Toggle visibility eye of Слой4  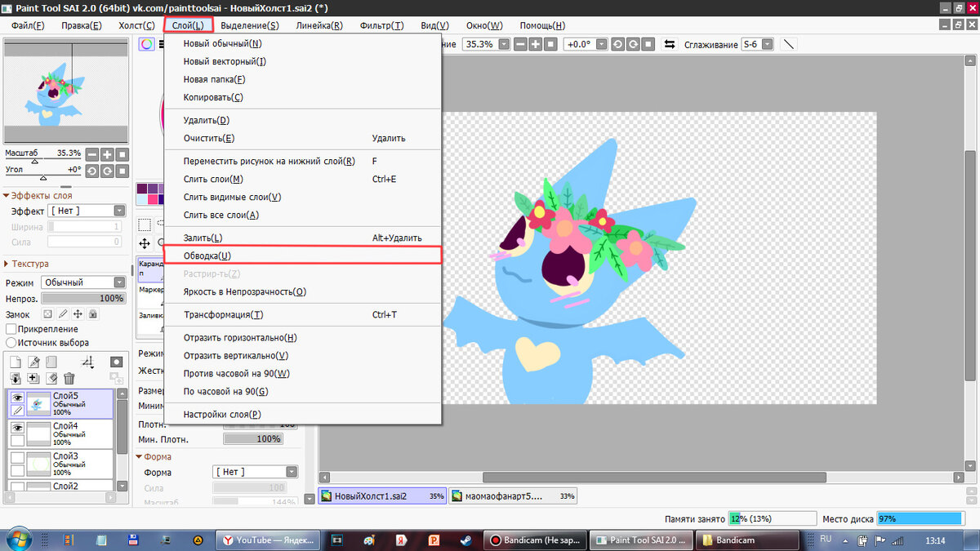pos(16,427)
